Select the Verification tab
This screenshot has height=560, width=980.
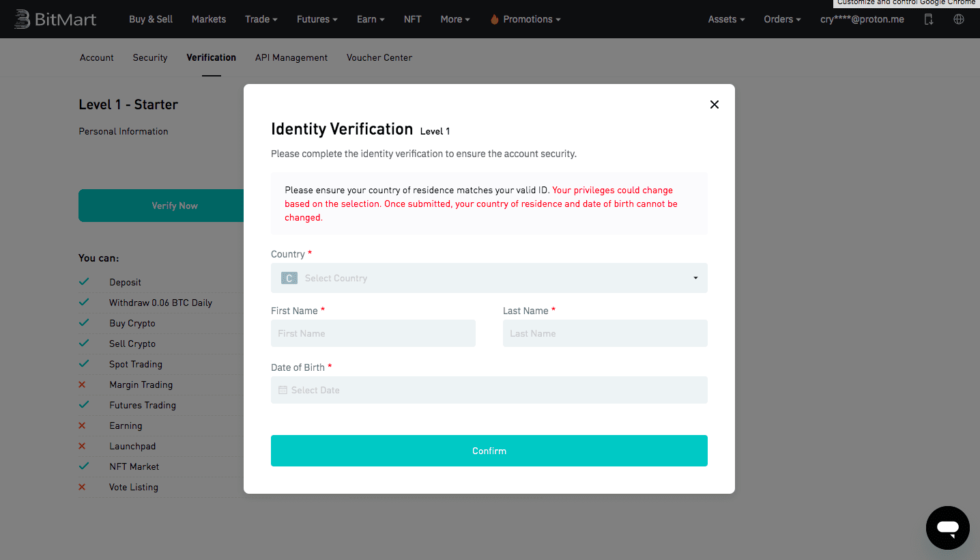coord(212,57)
